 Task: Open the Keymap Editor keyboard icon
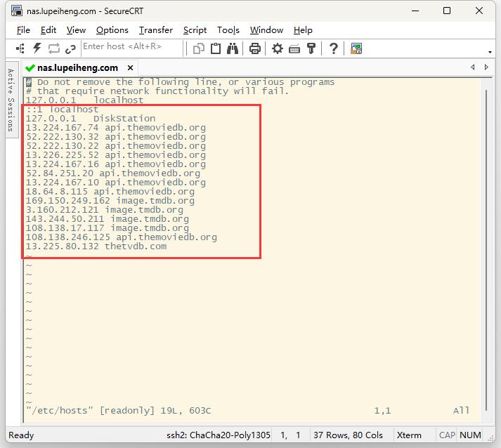tap(294, 49)
